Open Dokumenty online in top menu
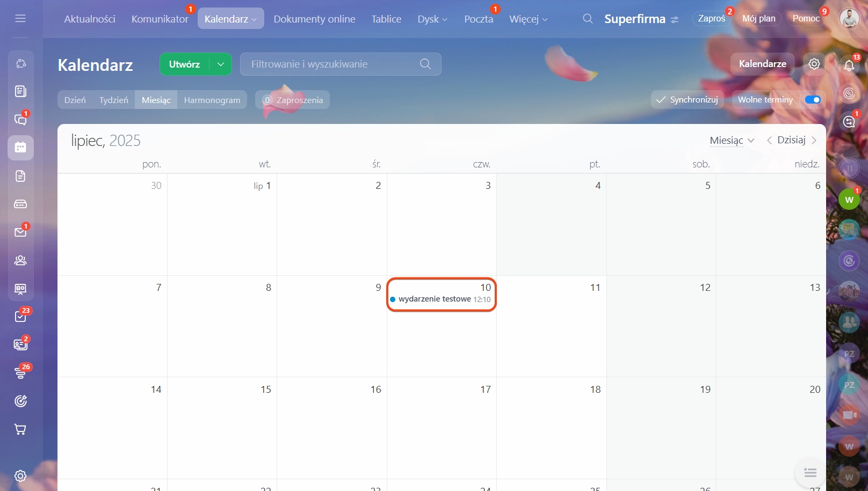The height and width of the screenshot is (491, 868). 314,19
